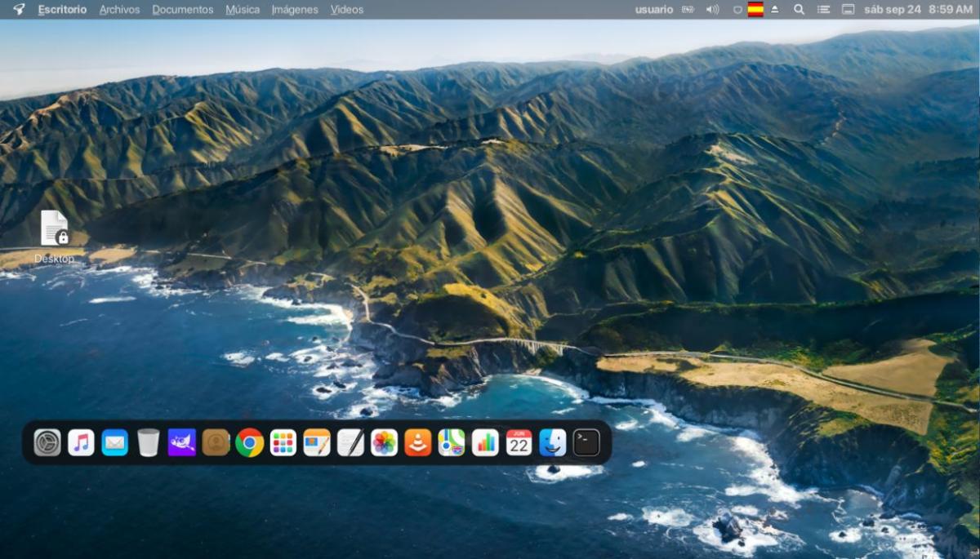Open Google Chrome from the dock
This screenshot has width=980, height=559.
pos(249,442)
